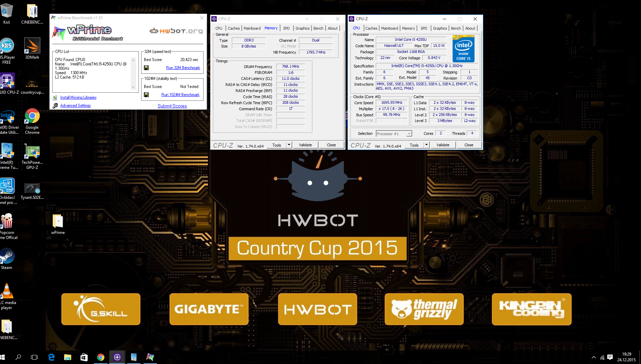This screenshot has height=364, width=641.
Task: Open Tools dropdown arrow in CPU tab CPU-Z window
Action: click(426, 145)
